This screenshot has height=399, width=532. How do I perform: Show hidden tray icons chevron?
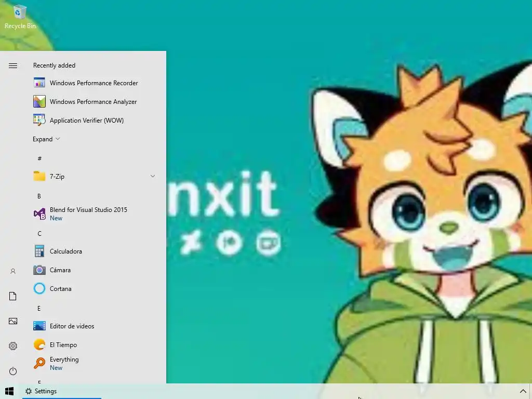(523, 391)
